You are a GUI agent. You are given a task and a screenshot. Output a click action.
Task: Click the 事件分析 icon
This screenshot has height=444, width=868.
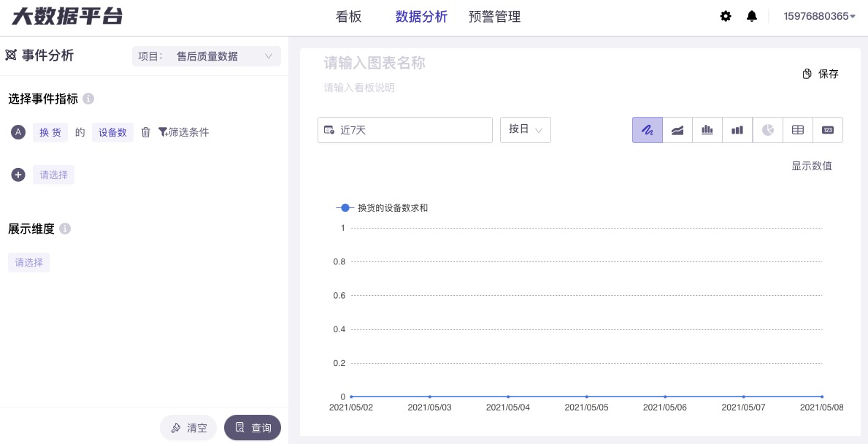click(11, 55)
